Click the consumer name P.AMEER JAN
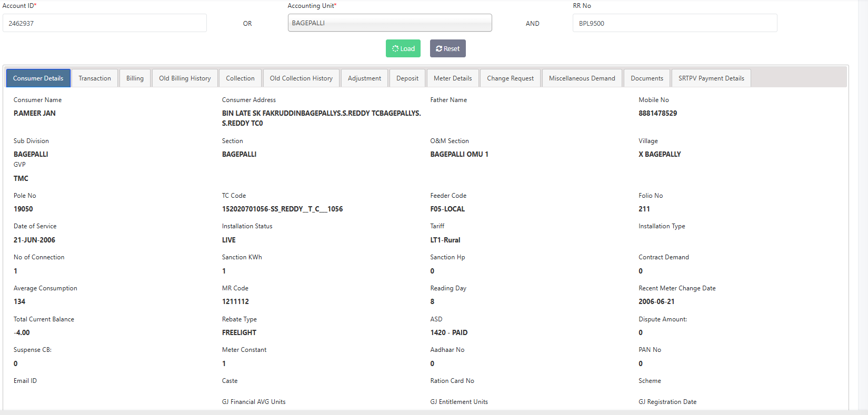Screen dimensions: 868x415 click(35, 113)
